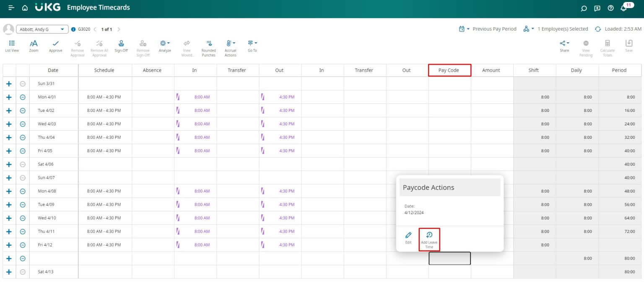
Task: Expand the hamburger menu top left
Action: click(x=11, y=8)
